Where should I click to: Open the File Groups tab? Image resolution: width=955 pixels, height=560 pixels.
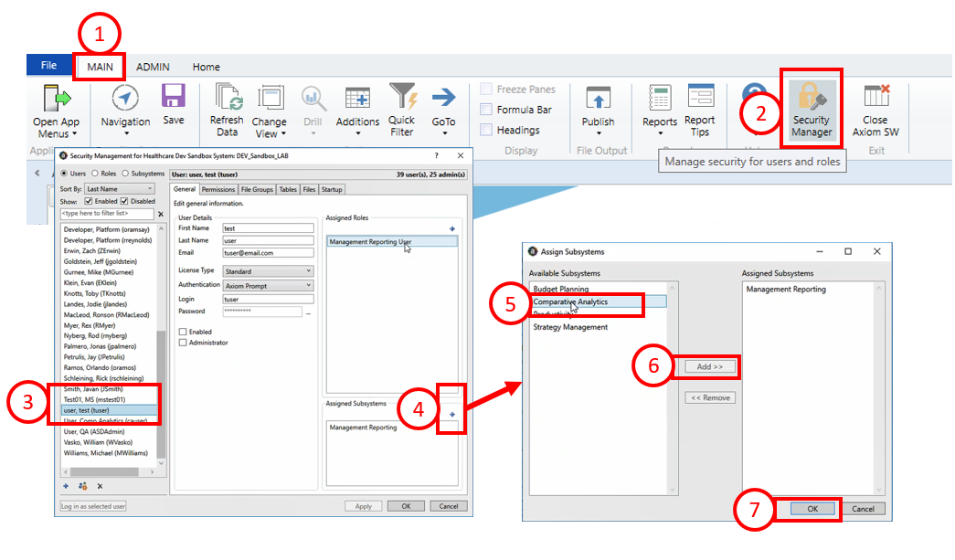257,189
